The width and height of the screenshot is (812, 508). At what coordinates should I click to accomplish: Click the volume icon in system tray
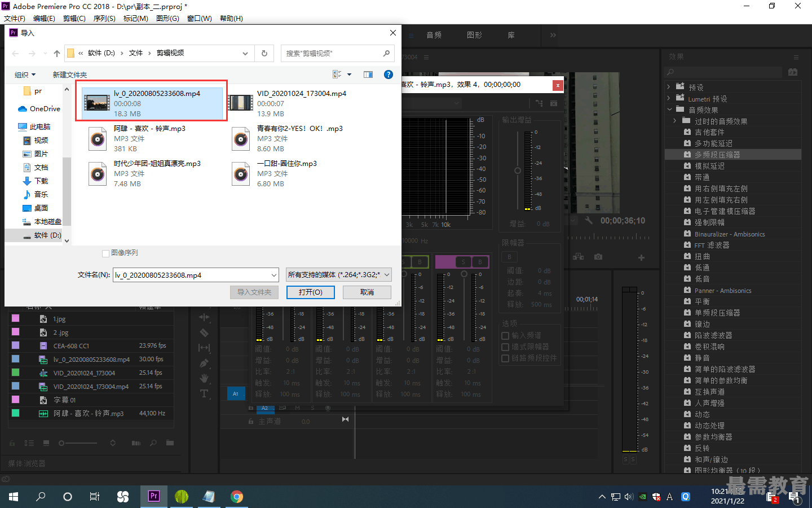pyautogui.click(x=629, y=497)
